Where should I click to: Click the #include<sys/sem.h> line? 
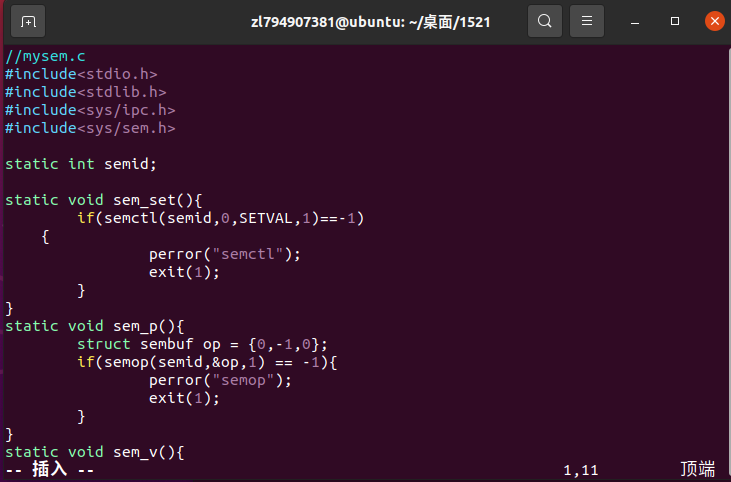click(x=90, y=128)
